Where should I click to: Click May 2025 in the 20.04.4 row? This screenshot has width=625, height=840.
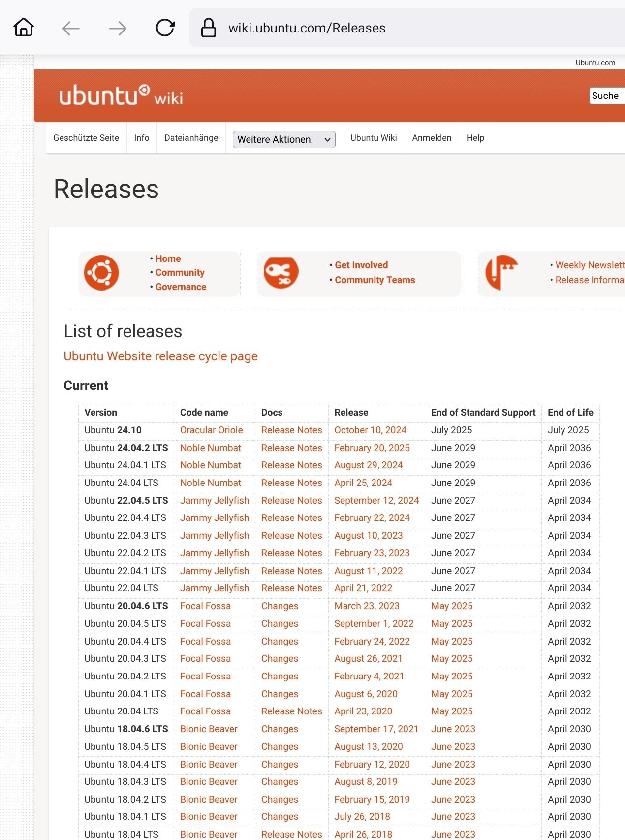(452, 641)
